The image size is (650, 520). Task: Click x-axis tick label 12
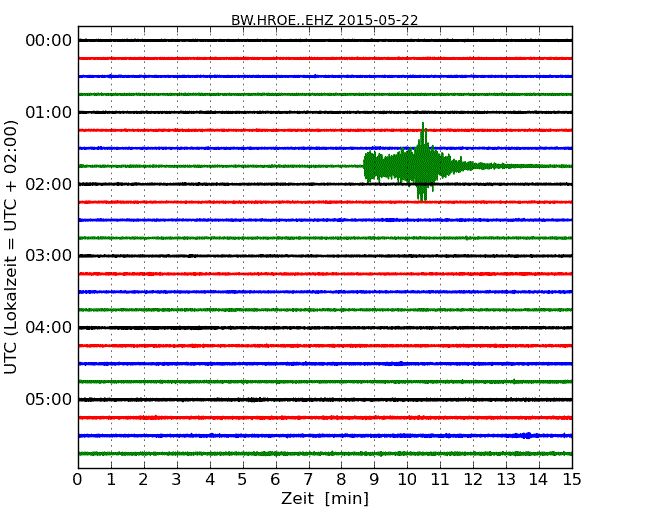[473, 480]
